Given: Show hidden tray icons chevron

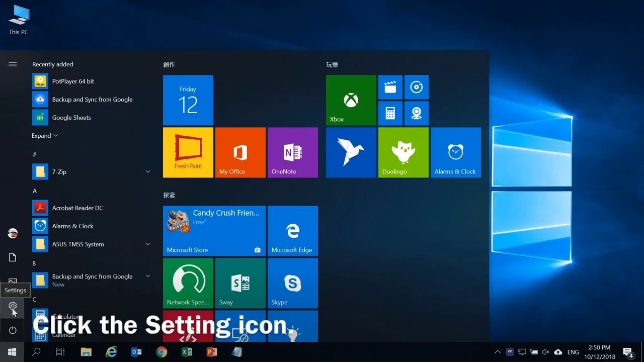Looking at the screenshot, I should (x=498, y=352).
